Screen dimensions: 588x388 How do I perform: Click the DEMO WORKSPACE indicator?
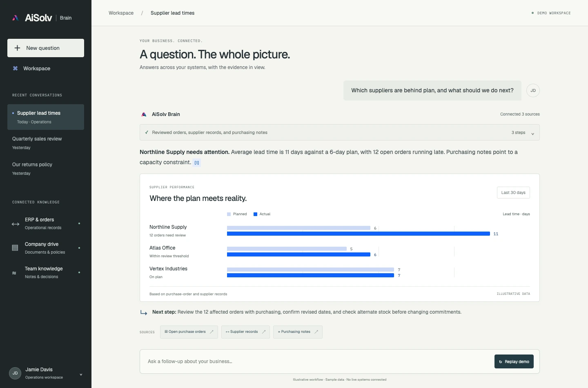coord(551,13)
